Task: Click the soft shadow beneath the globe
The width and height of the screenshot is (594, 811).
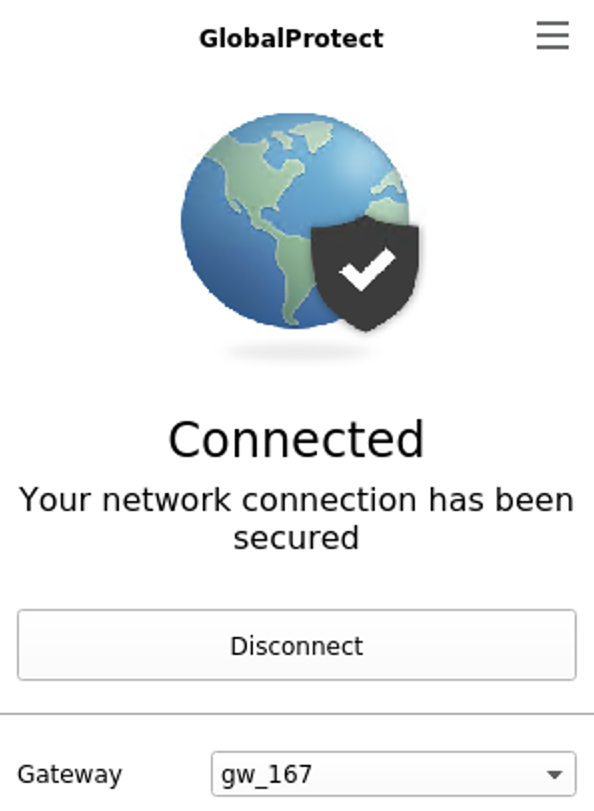Action: coord(299,353)
